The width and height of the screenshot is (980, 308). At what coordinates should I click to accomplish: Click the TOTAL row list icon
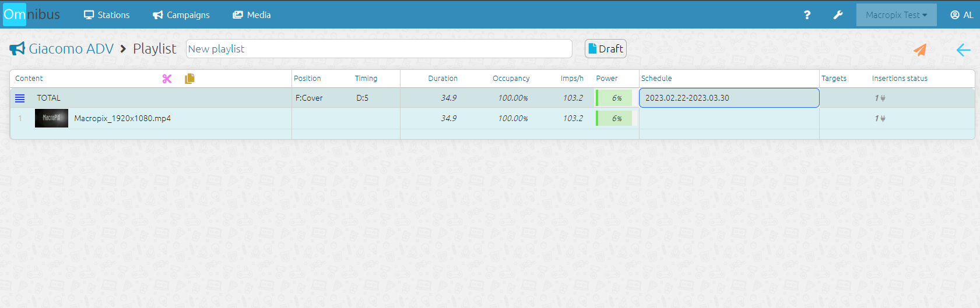(x=20, y=98)
